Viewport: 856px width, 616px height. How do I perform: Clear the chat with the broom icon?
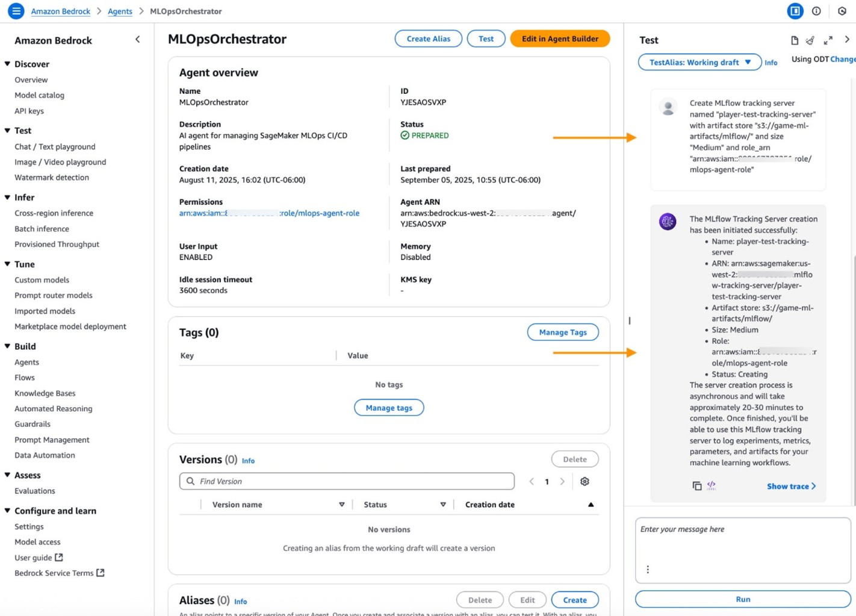coord(810,40)
